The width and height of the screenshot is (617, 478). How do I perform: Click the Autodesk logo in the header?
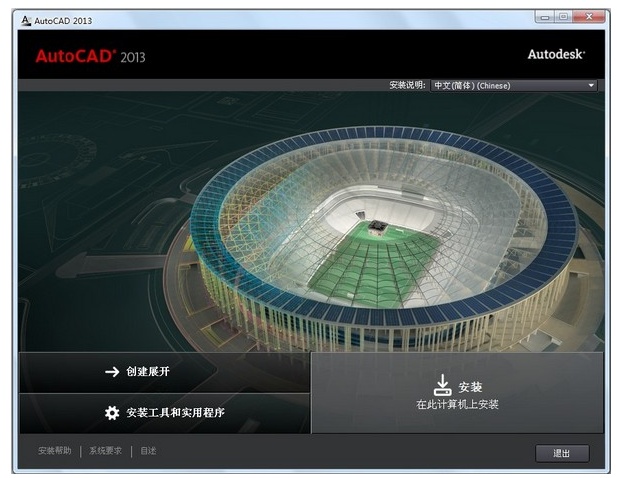pyautogui.click(x=556, y=54)
